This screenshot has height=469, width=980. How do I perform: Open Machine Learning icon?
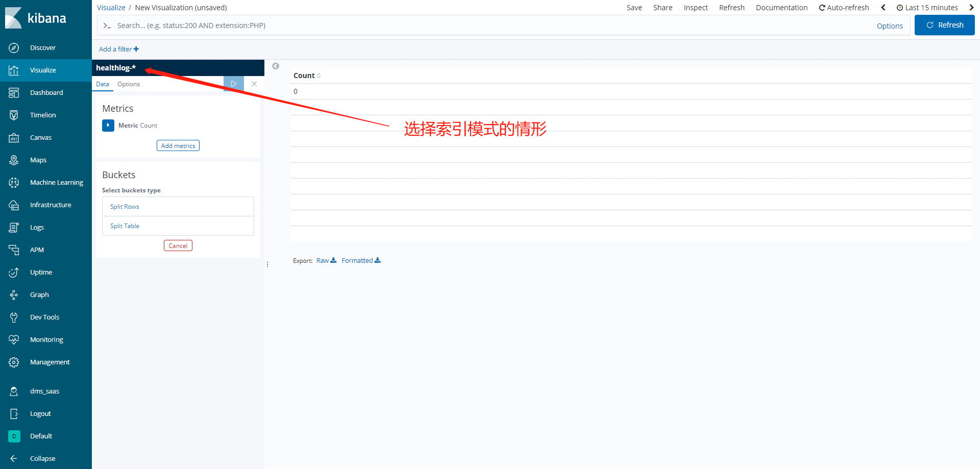(14, 183)
